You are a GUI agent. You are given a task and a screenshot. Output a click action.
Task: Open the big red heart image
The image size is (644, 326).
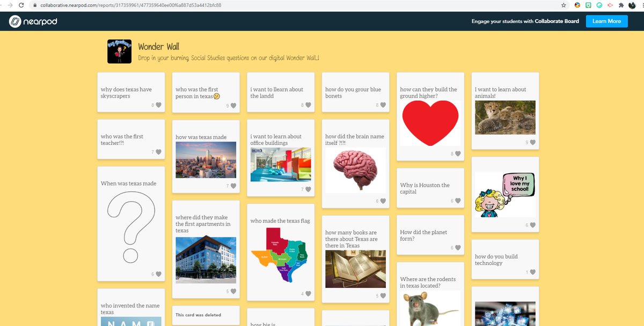(x=430, y=123)
